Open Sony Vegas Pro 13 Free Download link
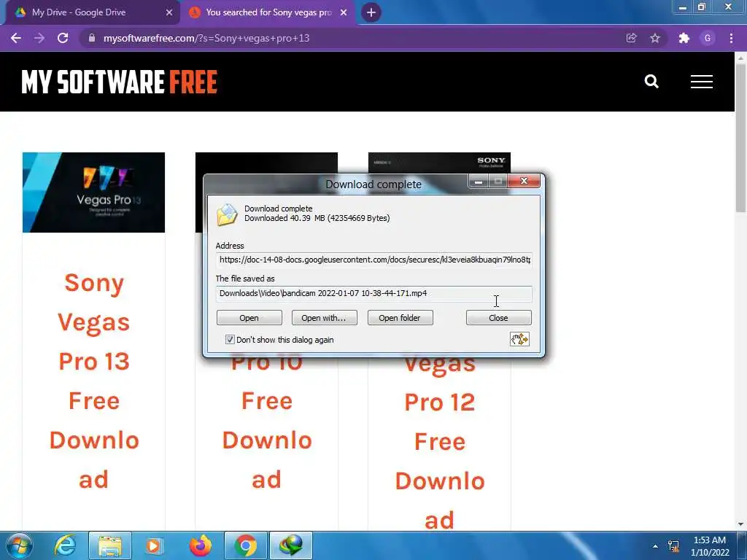Viewport: 747px width, 560px height. tap(94, 381)
